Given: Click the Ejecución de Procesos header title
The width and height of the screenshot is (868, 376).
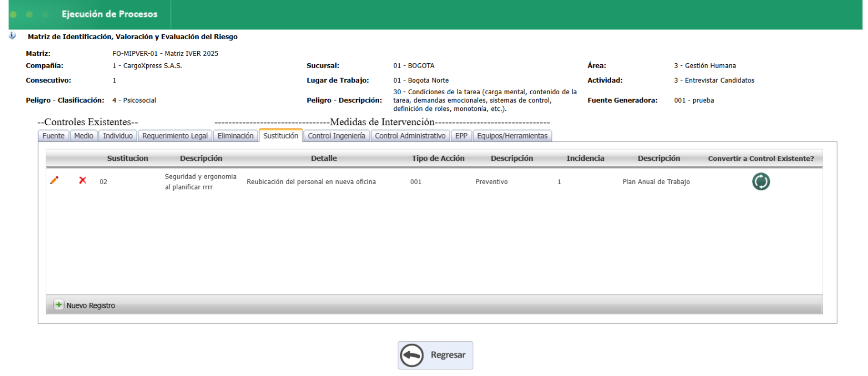Looking at the screenshot, I should click(x=110, y=14).
